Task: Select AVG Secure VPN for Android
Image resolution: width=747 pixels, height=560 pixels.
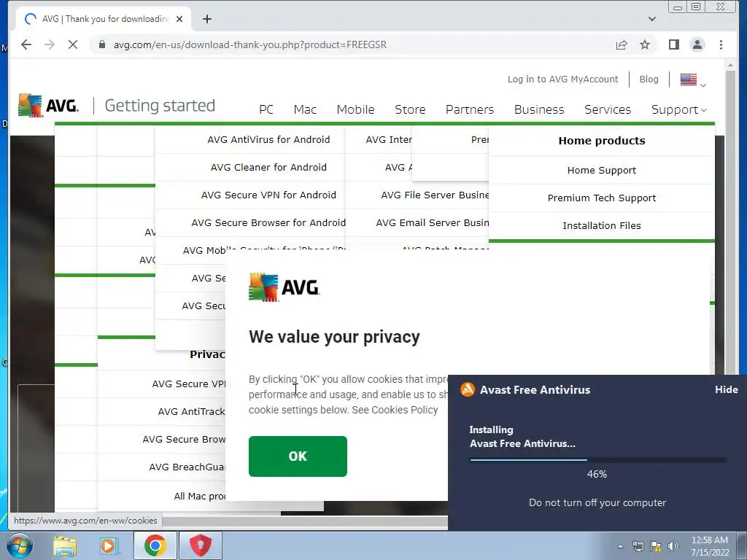Action: tap(268, 195)
